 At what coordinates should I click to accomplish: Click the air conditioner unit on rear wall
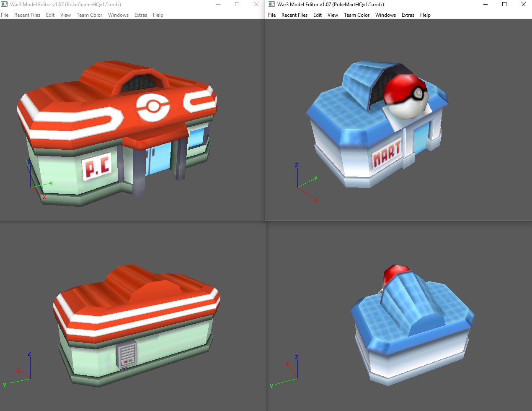coord(127,355)
